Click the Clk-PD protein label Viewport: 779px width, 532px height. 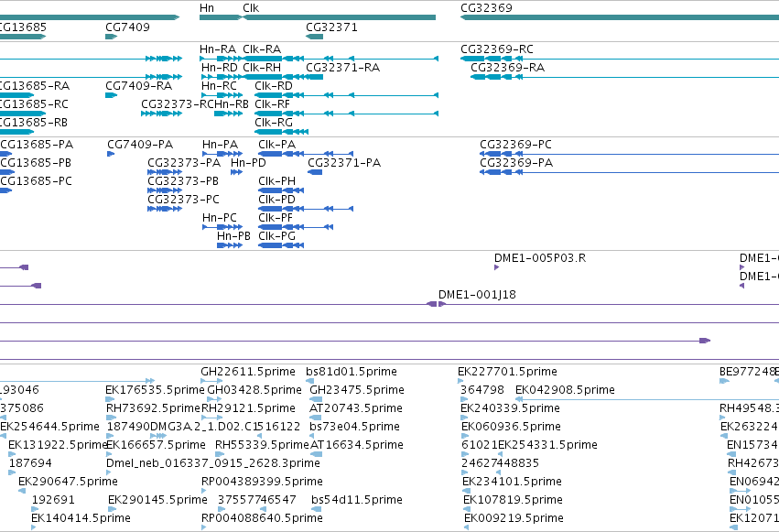(x=276, y=200)
